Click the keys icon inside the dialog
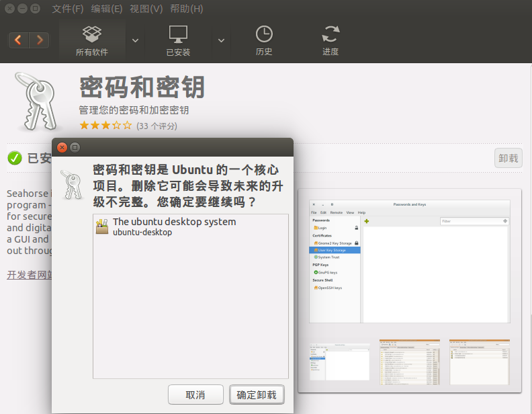Screen dimensions: 532x414 click(72, 185)
